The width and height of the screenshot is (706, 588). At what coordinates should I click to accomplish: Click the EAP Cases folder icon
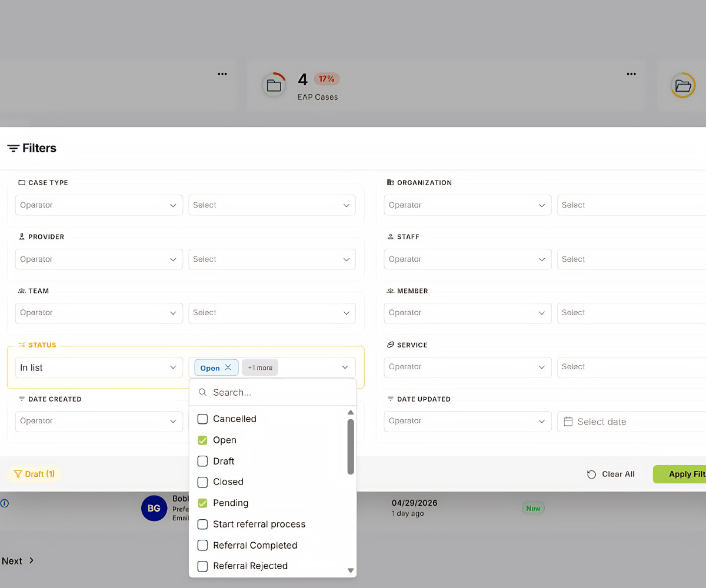274,86
